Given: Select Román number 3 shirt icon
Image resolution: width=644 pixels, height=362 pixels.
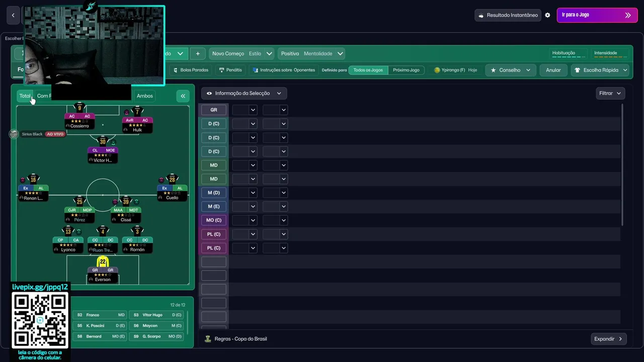Looking at the screenshot, I should click(x=137, y=231).
